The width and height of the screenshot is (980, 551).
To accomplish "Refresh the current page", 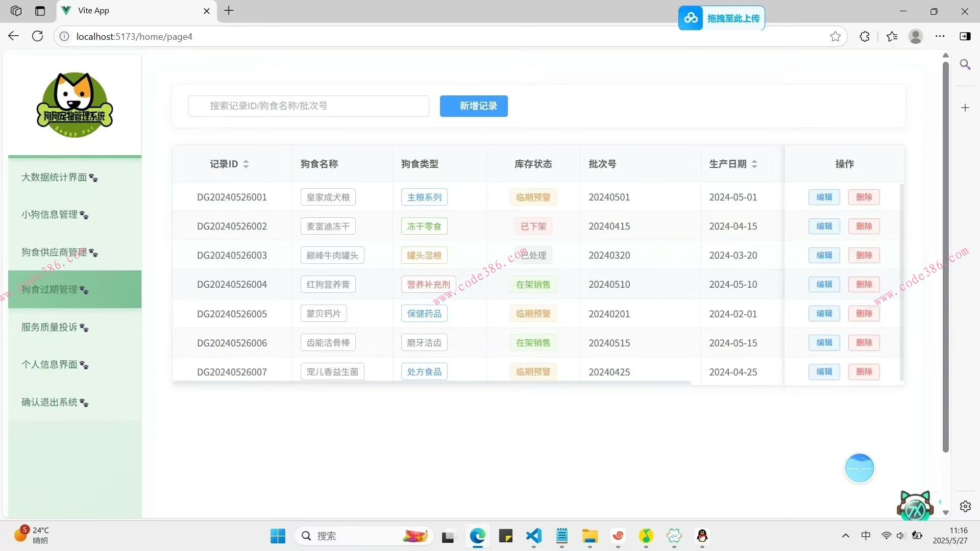I will 37,36.
